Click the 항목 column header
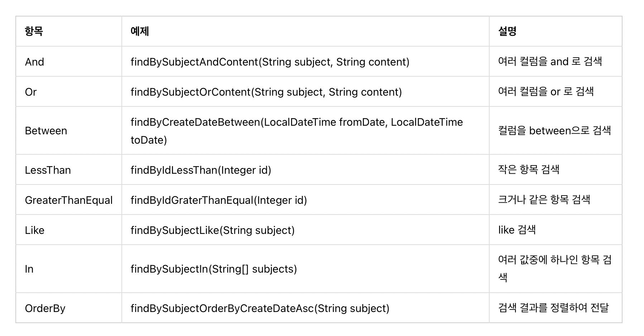The image size is (644, 336). point(34,31)
